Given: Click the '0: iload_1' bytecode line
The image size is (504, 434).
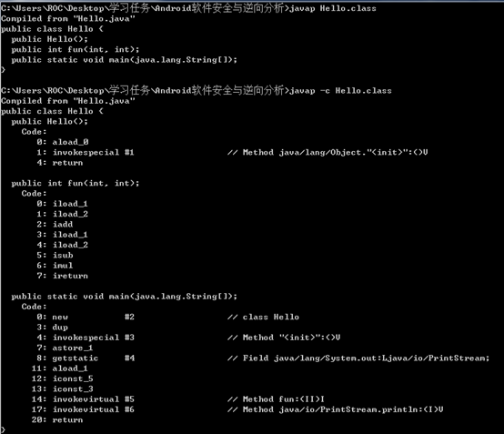Looking at the screenshot, I should coord(62,204).
